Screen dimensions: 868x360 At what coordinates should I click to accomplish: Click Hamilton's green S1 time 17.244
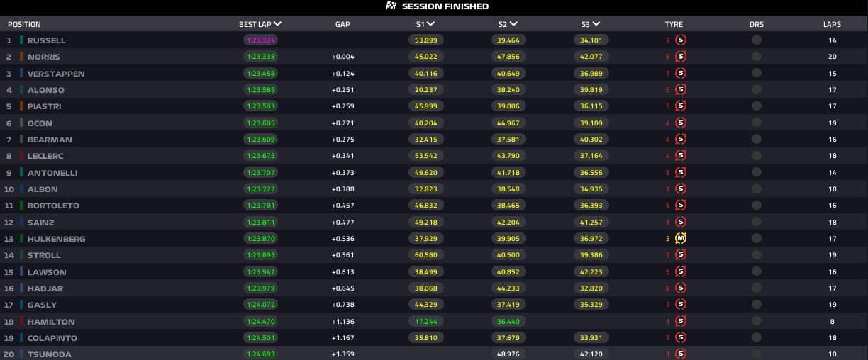[425, 322]
